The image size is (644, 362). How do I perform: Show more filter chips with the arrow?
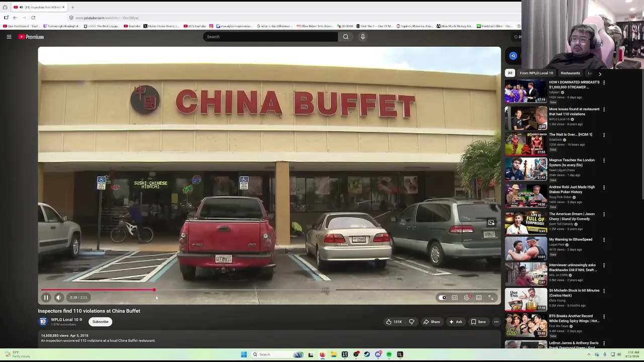(x=600, y=74)
